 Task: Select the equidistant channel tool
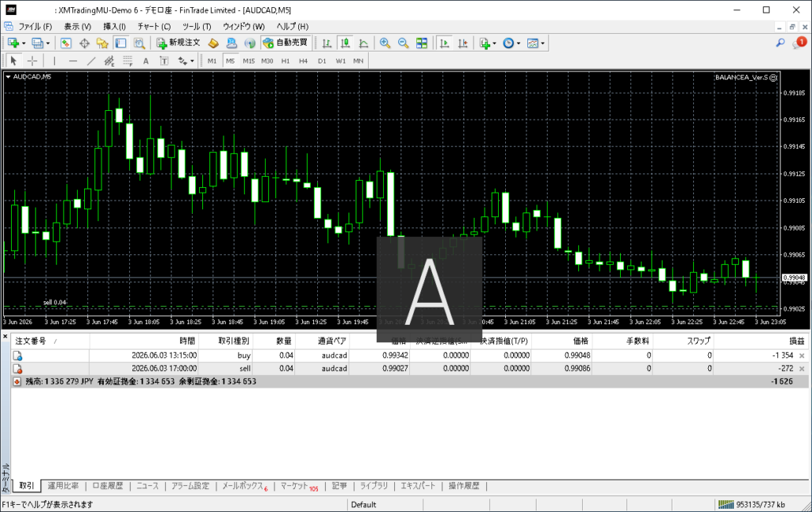pos(109,61)
